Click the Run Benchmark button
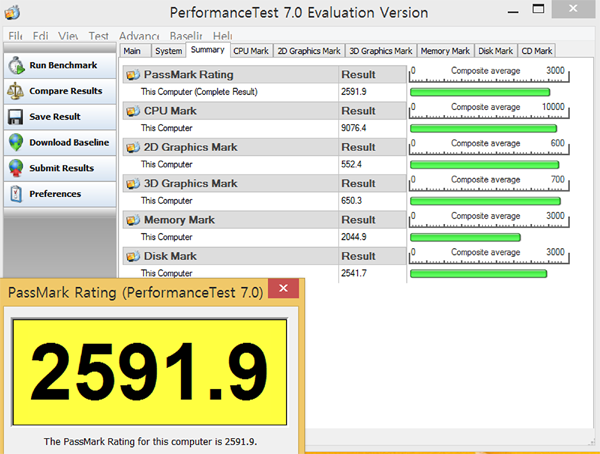 tap(60, 65)
